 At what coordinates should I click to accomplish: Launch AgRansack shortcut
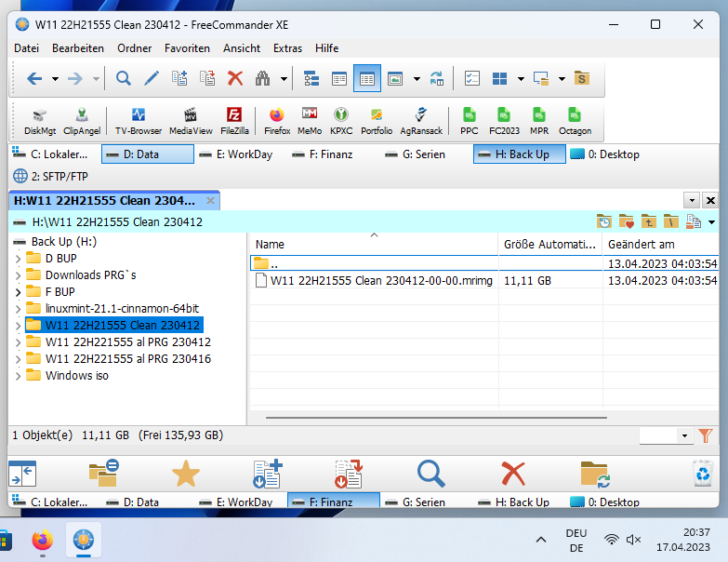[x=421, y=121]
